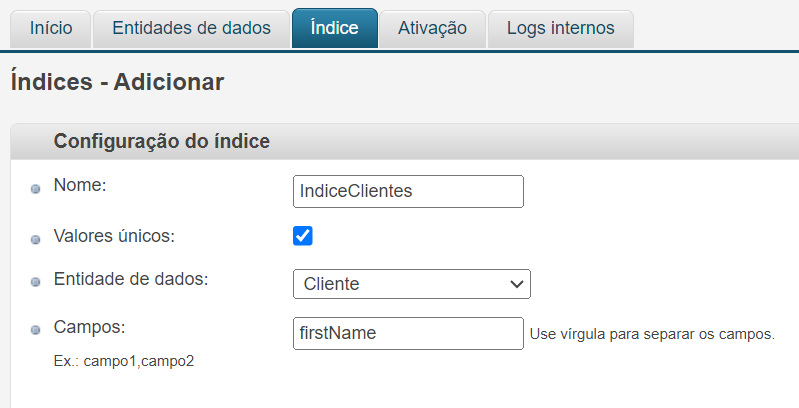Screen dimensions: 799x408
Task: Open the Ativação tab
Action: point(432,28)
